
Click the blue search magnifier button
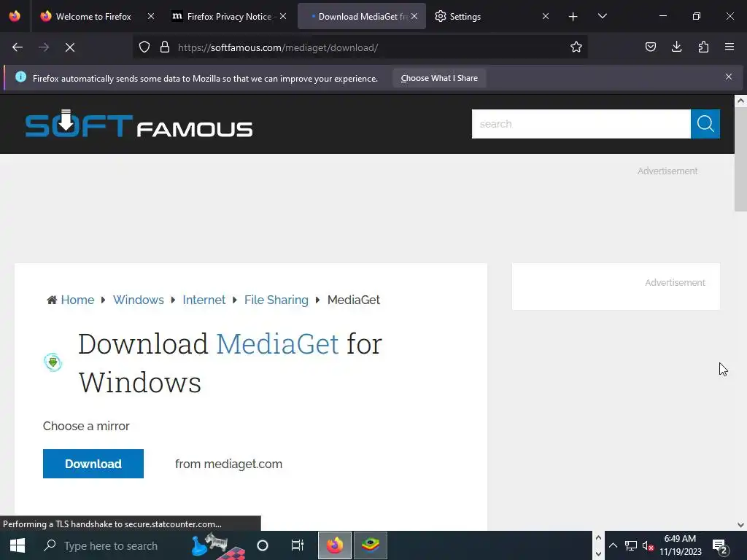pos(705,124)
